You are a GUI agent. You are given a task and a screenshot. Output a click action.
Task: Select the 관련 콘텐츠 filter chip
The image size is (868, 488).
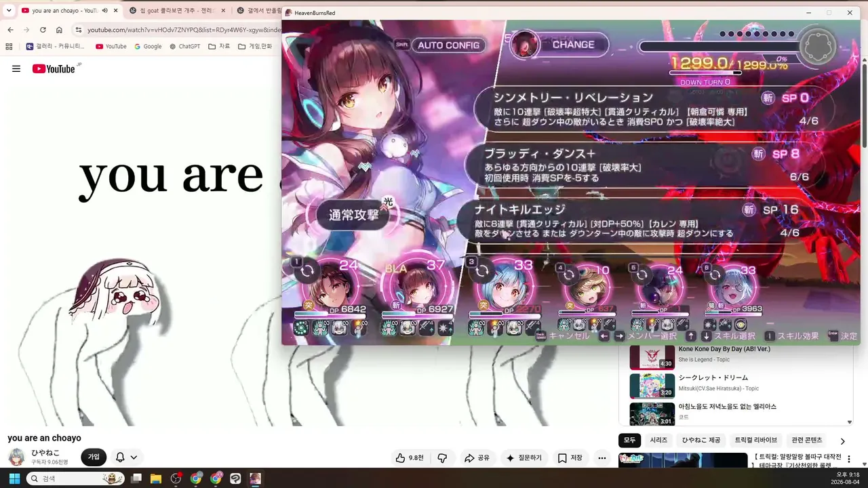[x=807, y=440]
